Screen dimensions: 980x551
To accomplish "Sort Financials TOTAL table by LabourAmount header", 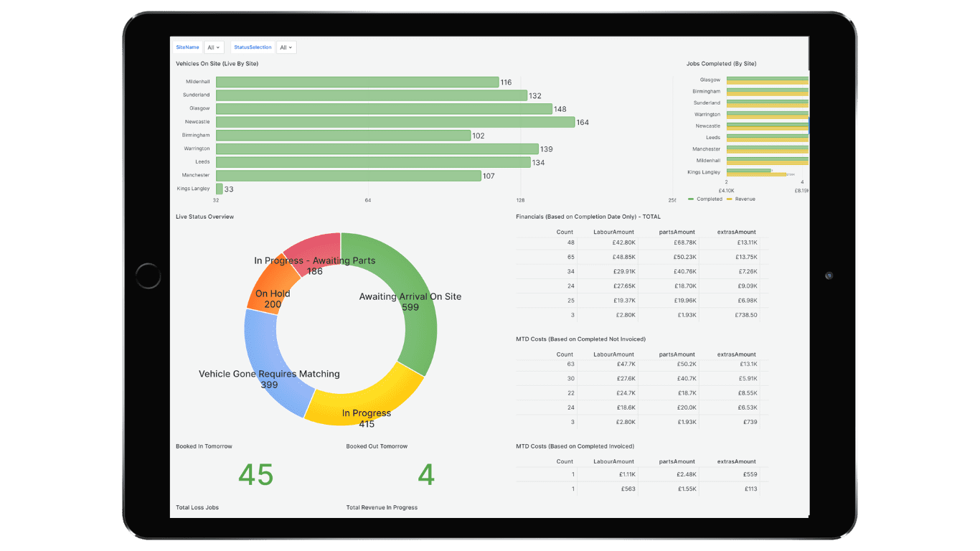I will [x=613, y=232].
